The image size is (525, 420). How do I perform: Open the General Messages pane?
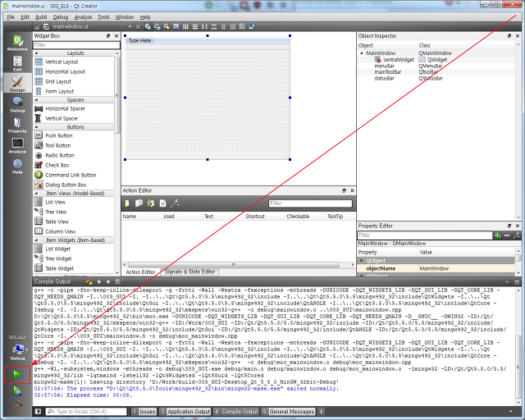point(289,411)
